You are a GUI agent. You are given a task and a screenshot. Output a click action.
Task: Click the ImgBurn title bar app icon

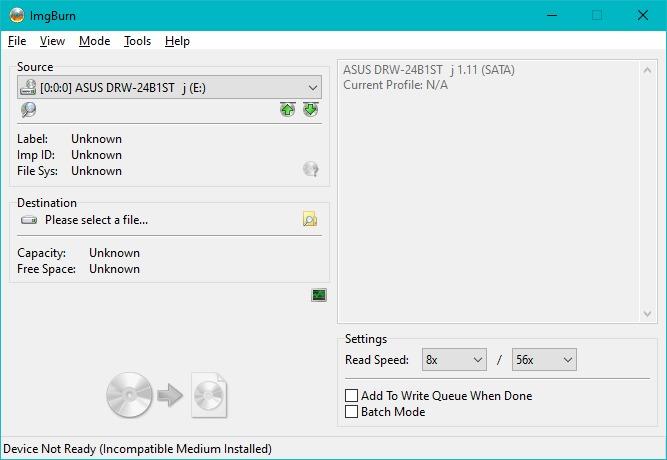[x=17, y=15]
